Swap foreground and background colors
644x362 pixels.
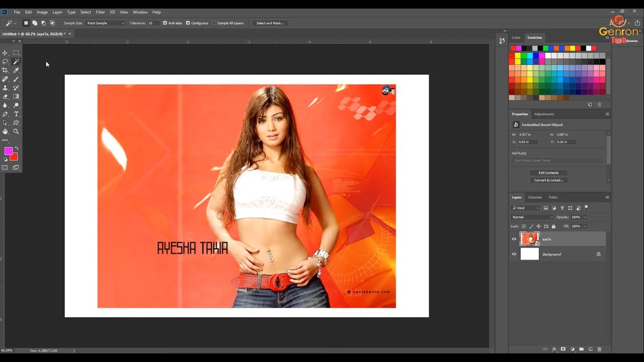click(16, 148)
